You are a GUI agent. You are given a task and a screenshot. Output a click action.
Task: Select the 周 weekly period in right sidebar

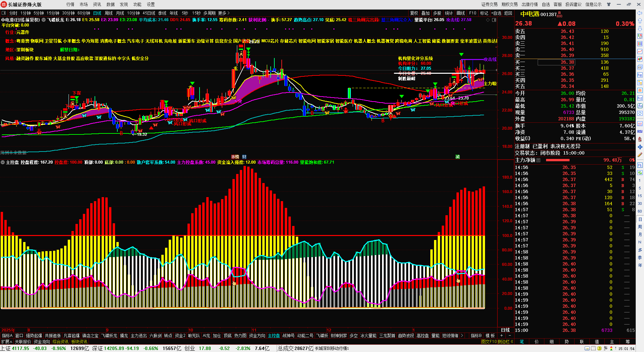pyautogui.click(x=640, y=227)
